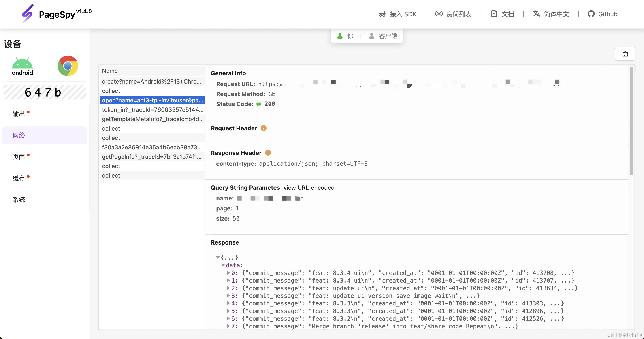
Task: Click the Android device icon
Action: [x=22, y=66]
